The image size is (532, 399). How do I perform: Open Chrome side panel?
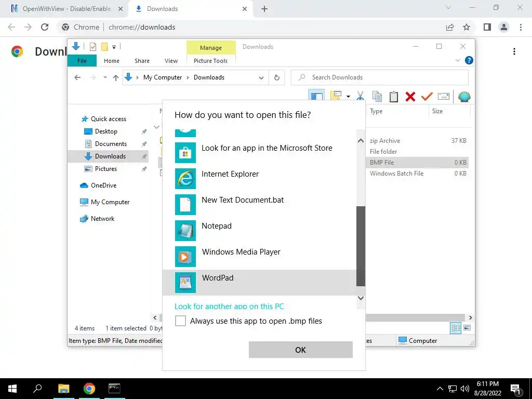pos(487,27)
